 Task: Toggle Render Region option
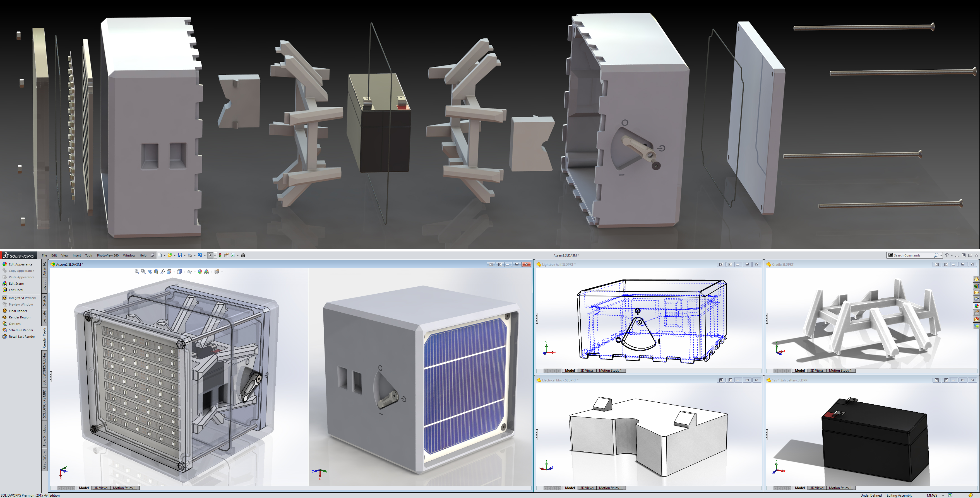point(19,317)
